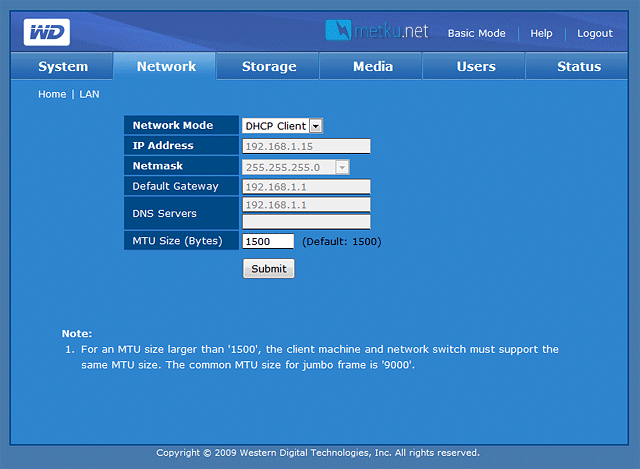The height and width of the screenshot is (469, 640).
Task: Click the WD logo
Action: tap(47, 32)
